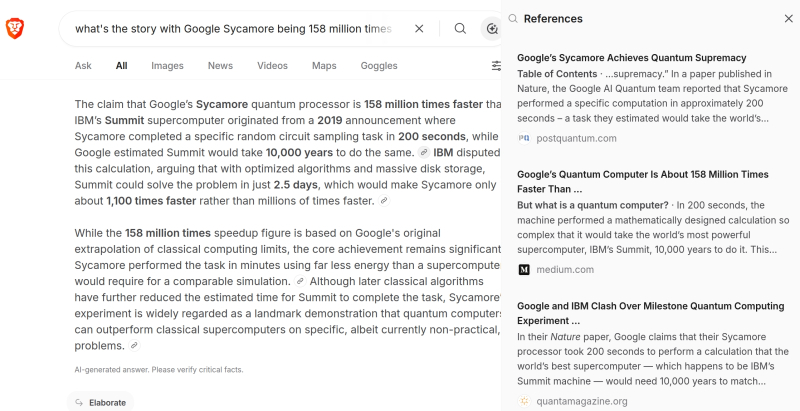The width and height of the screenshot is (800, 411).
Task: Click the Elaborate button
Action: (101, 402)
